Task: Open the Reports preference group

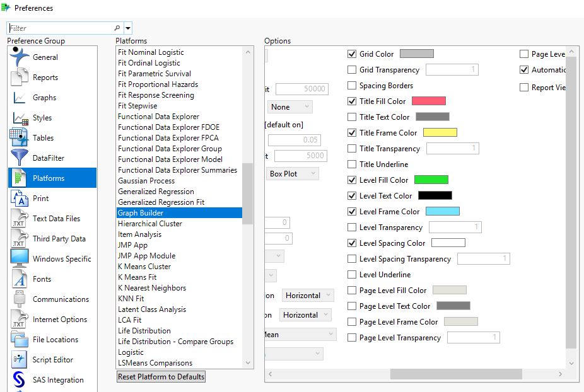Action: 45,77
